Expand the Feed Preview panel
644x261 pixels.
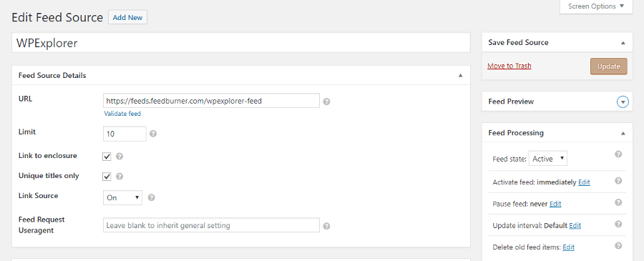pyautogui.click(x=623, y=102)
